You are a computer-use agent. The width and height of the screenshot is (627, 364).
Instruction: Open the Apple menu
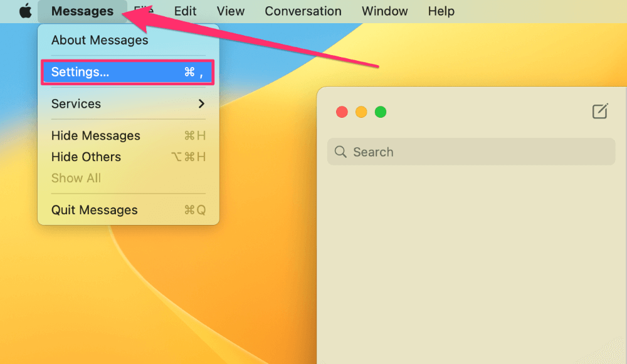(x=25, y=11)
